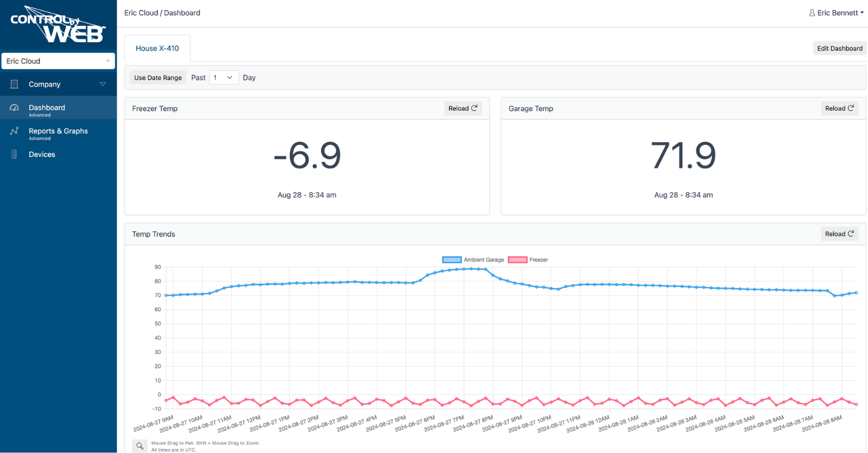
Task: Open the Eric Cloud company selector dropdown
Action: click(58, 60)
